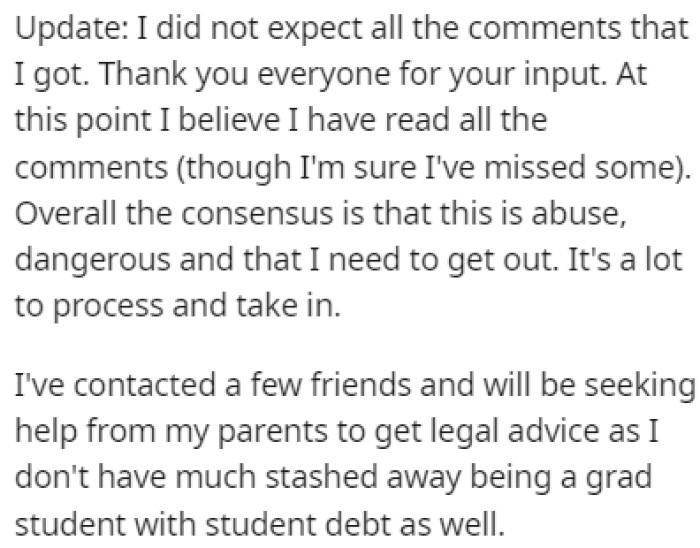Viewport: 700px width, 548px height.
Task: Click the word "friends"
Action: coord(360,386)
